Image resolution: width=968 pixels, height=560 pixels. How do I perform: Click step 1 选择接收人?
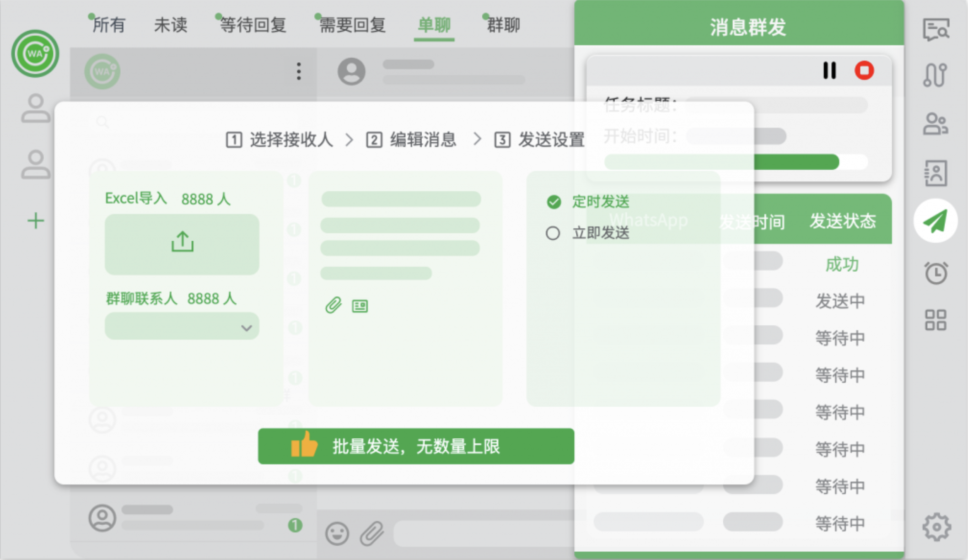click(x=280, y=140)
